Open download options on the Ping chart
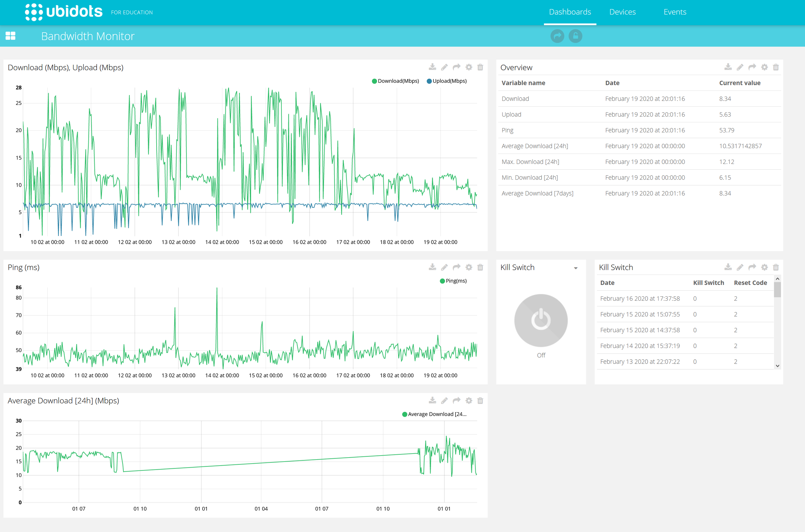This screenshot has width=805, height=532. pos(432,267)
